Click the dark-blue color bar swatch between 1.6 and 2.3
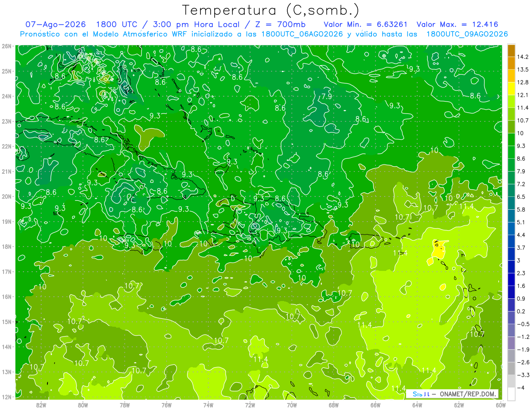Image resolution: width=532 pixels, height=411 pixels. click(x=511, y=280)
